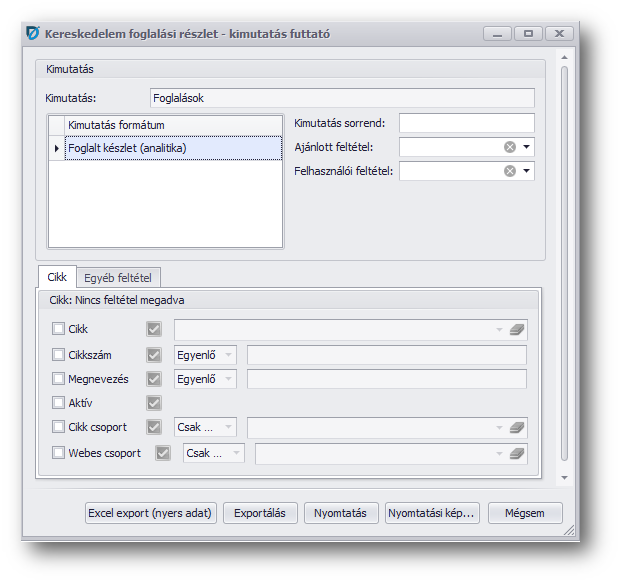The height and width of the screenshot is (584, 622).
Task: Open Cikk csoport Csak operator dropdown
Action: coord(228,428)
